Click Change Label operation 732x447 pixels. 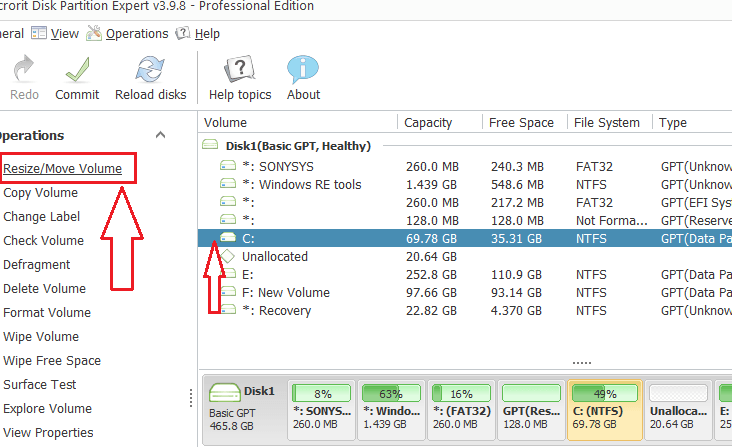(x=42, y=217)
